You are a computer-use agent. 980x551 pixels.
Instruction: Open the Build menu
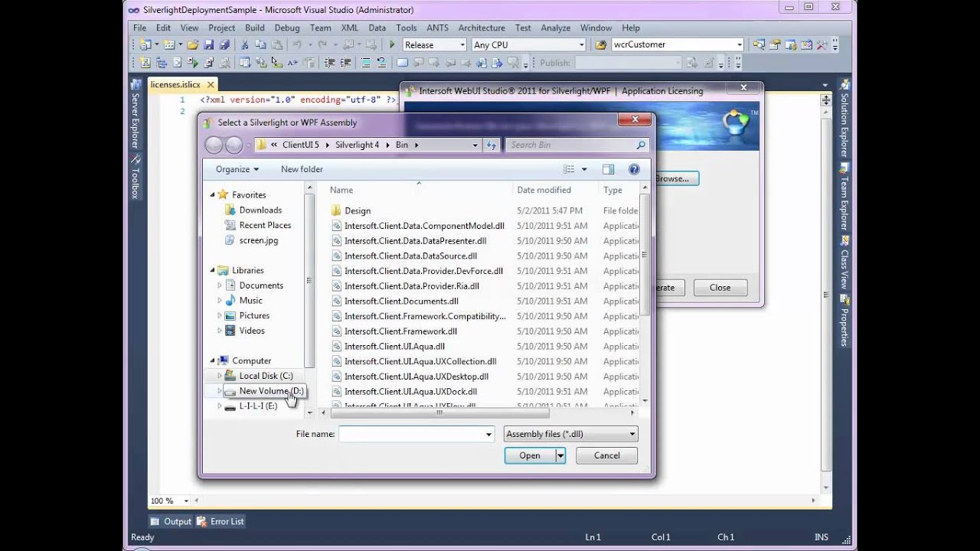coord(254,28)
